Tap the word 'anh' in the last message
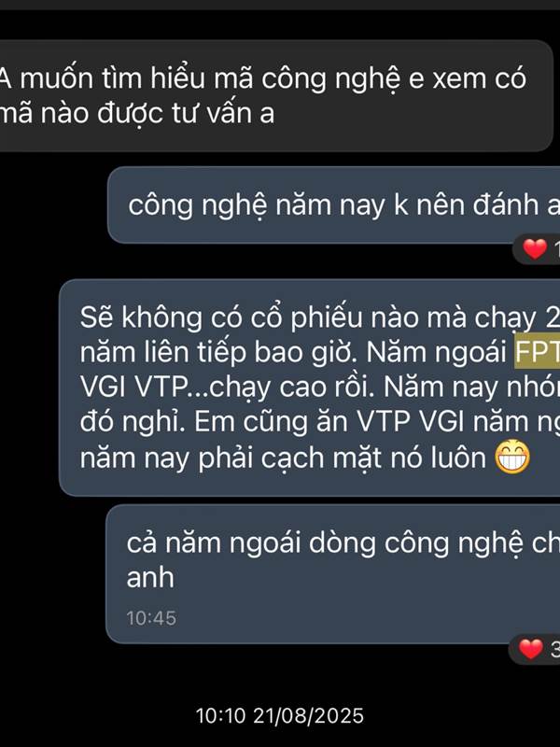This screenshot has width=560, height=747. click(150, 577)
